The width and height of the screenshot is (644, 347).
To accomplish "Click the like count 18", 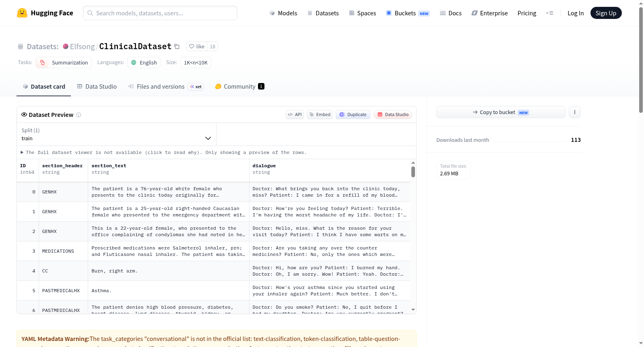I will tap(213, 46).
